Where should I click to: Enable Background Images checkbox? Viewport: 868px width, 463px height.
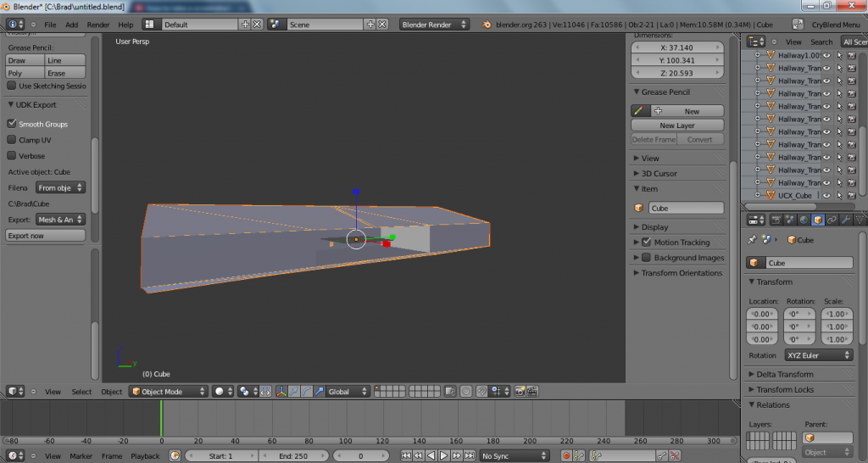point(646,258)
